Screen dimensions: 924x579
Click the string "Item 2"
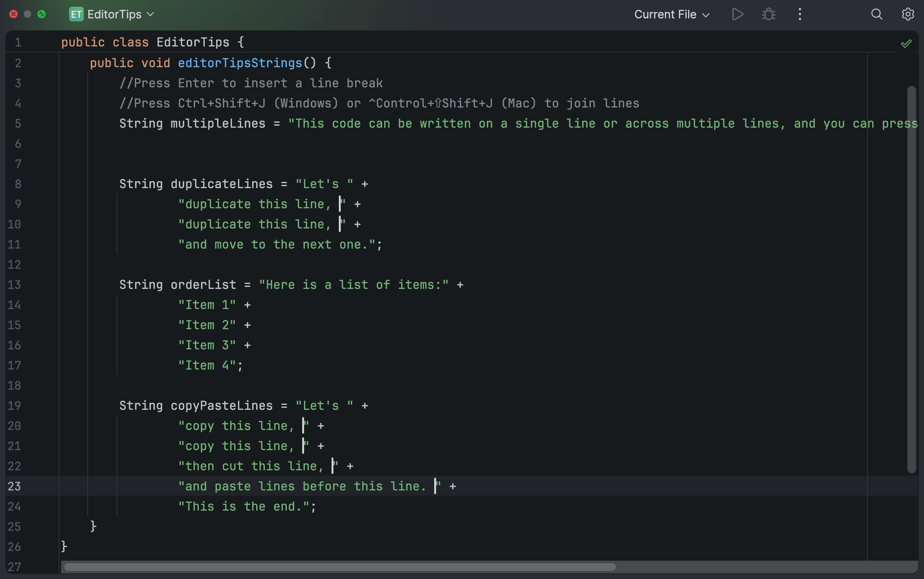pyautogui.click(x=207, y=325)
